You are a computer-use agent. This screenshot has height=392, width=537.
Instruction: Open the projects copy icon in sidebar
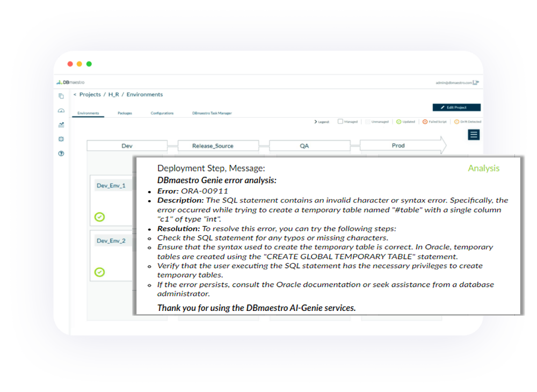pos(61,96)
